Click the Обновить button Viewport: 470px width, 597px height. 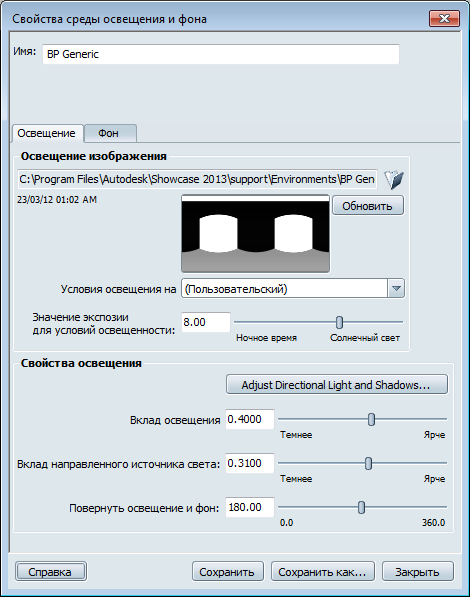coord(368,206)
